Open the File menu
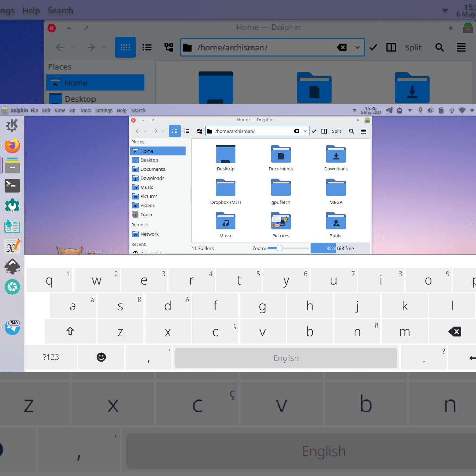Image resolution: width=476 pixels, height=476 pixels. point(34,110)
